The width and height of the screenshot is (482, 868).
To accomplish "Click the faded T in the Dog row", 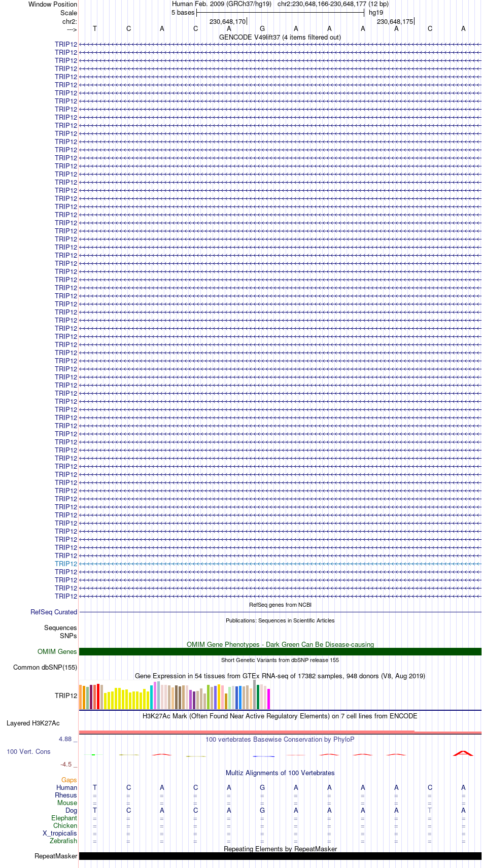I will coord(430,811).
